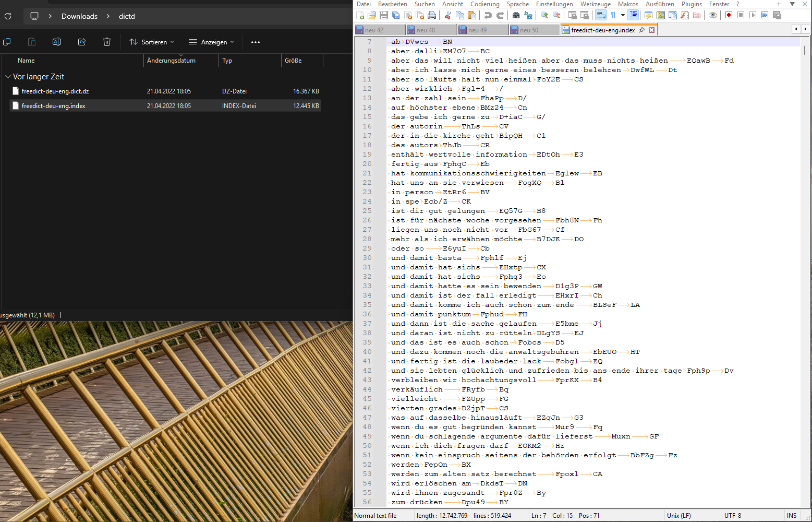Open Explorer more options ellipsis
The width and height of the screenshot is (812, 522).
coord(256,42)
